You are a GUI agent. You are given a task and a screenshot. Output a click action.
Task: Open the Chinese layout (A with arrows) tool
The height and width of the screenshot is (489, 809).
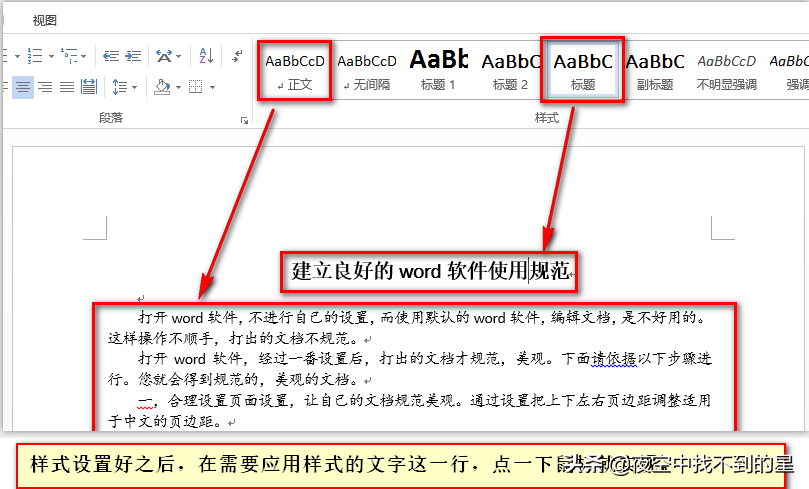pyautogui.click(x=164, y=55)
